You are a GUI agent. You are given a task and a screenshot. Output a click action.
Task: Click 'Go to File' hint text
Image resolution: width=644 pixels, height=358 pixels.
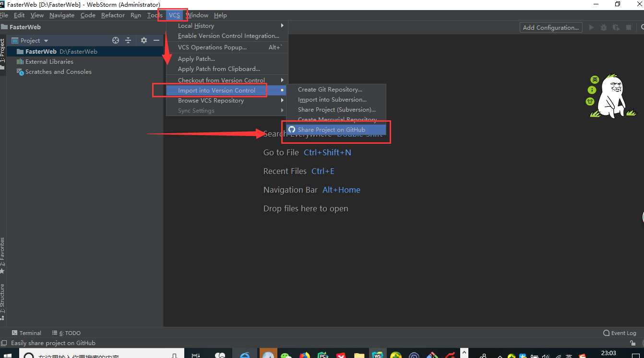[x=281, y=152]
